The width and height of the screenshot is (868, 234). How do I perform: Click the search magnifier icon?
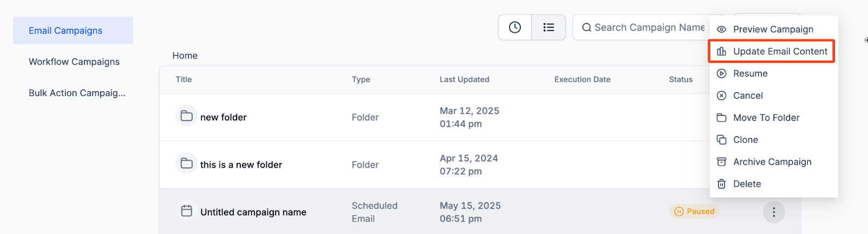tap(586, 28)
